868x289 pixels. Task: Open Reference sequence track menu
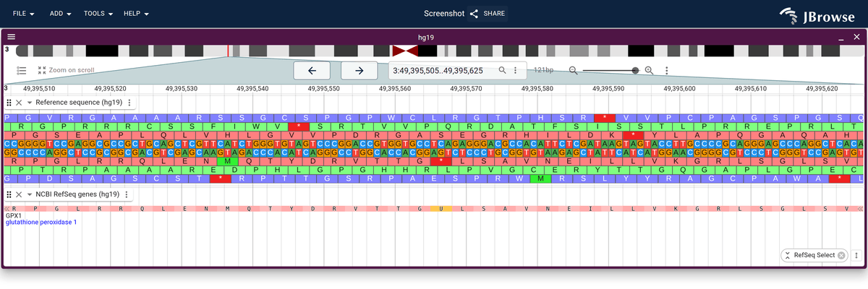click(x=129, y=103)
